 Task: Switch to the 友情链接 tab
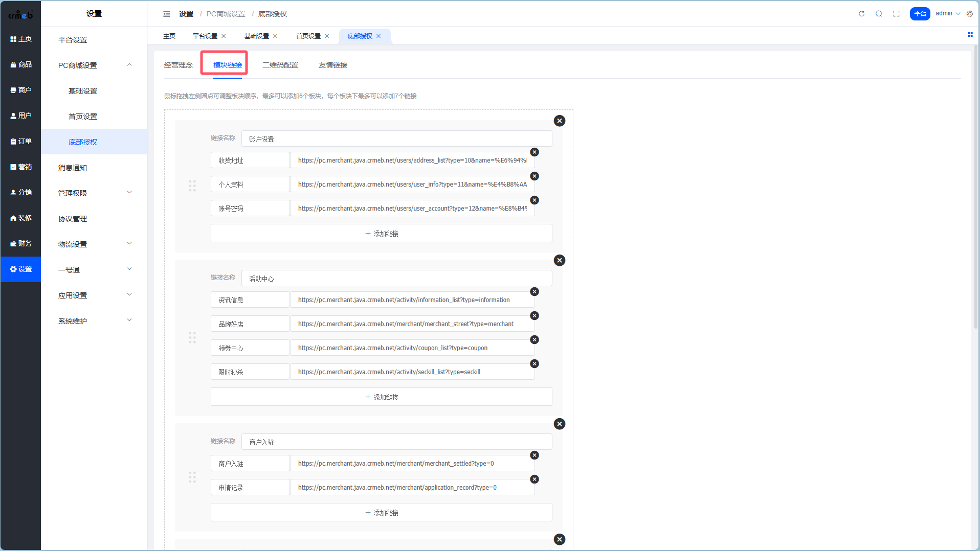coord(333,65)
